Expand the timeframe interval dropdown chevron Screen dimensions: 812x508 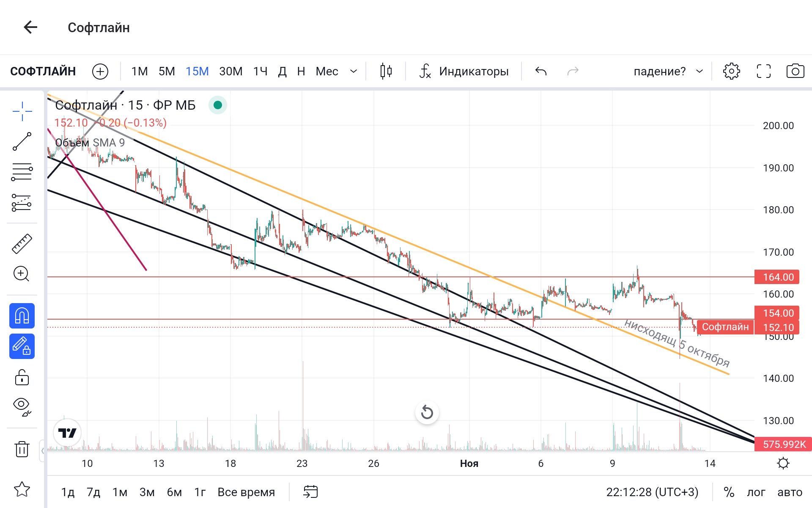[x=354, y=71]
